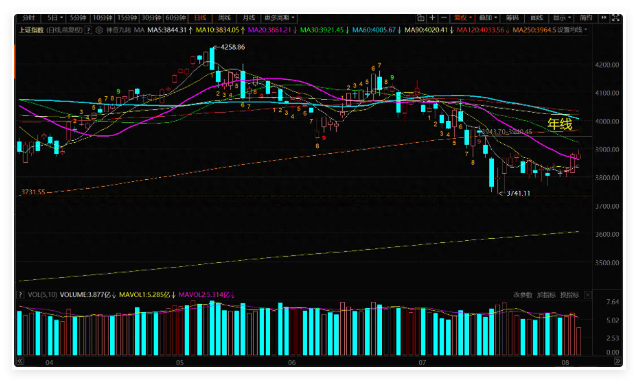638x382 pixels.
Task: Click the 06 month marker on time axis
Action: coord(292,362)
